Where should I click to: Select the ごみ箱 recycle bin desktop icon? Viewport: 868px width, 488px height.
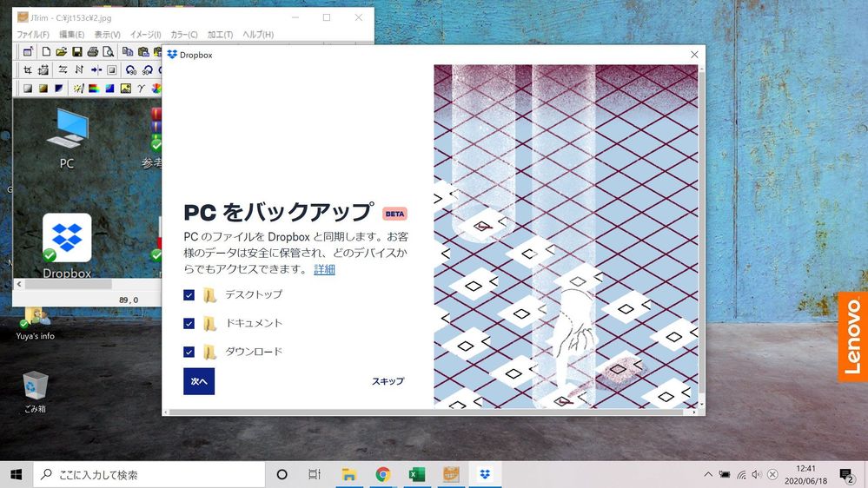pyautogui.click(x=35, y=392)
